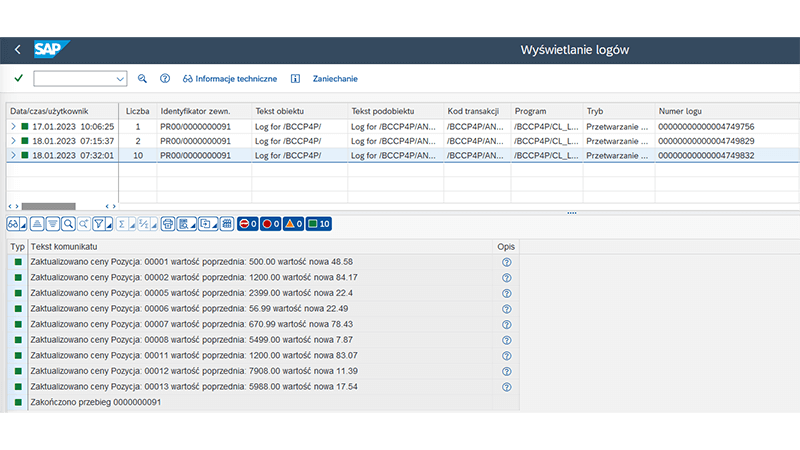
Task: Toggle the green success filter showing 10
Action: click(319, 223)
